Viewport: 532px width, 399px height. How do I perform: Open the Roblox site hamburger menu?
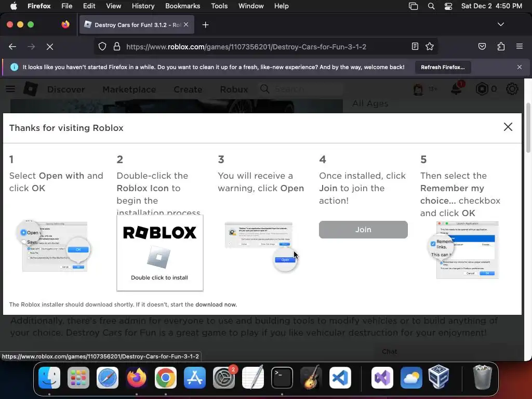(10, 89)
